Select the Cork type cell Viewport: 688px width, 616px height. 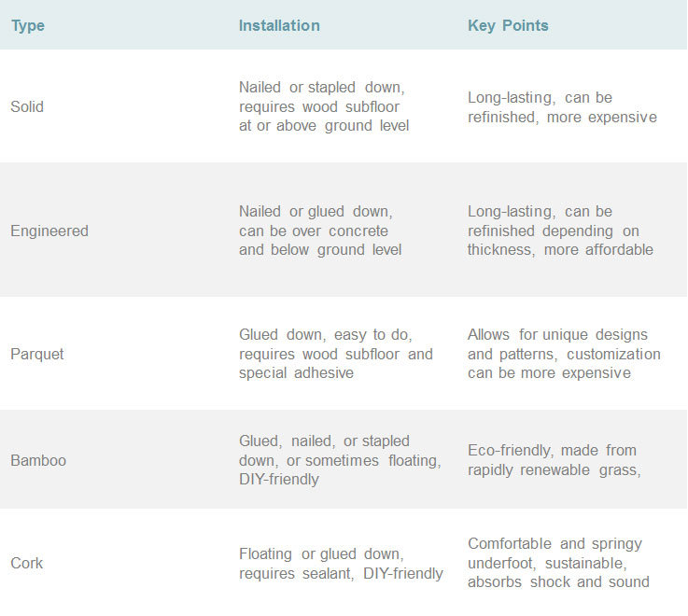(26, 563)
